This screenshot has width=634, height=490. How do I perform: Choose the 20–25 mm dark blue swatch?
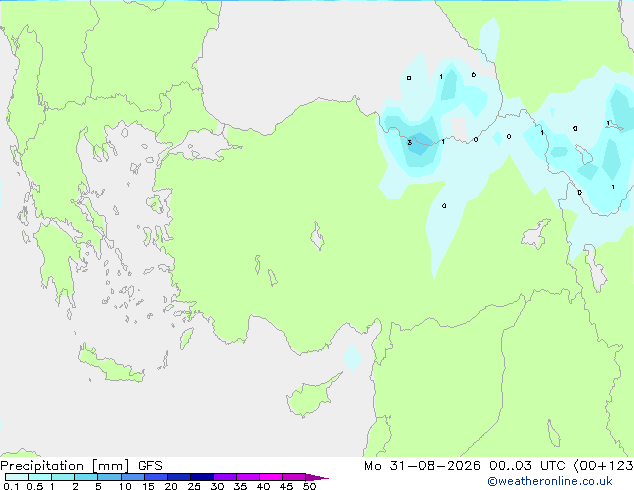pyautogui.click(x=179, y=477)
